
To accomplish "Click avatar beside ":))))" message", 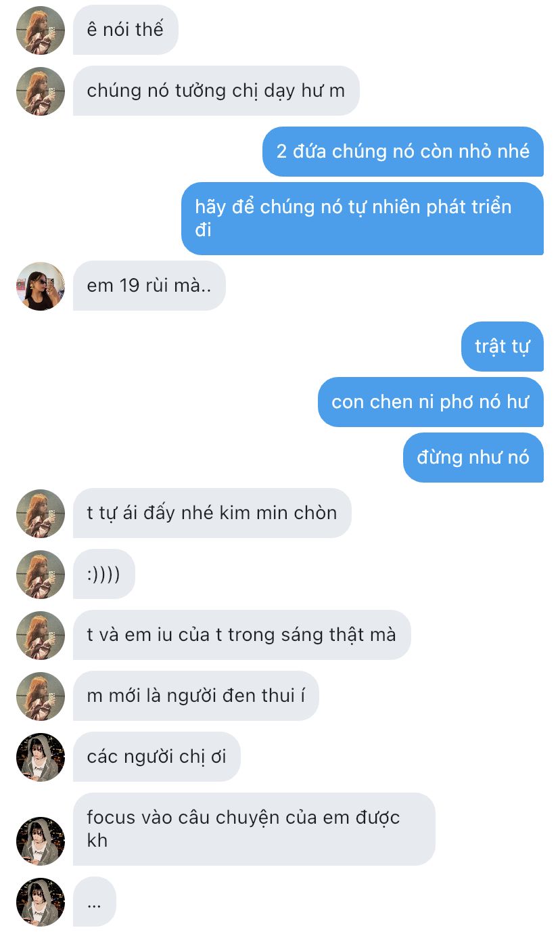I will point(41,575).
